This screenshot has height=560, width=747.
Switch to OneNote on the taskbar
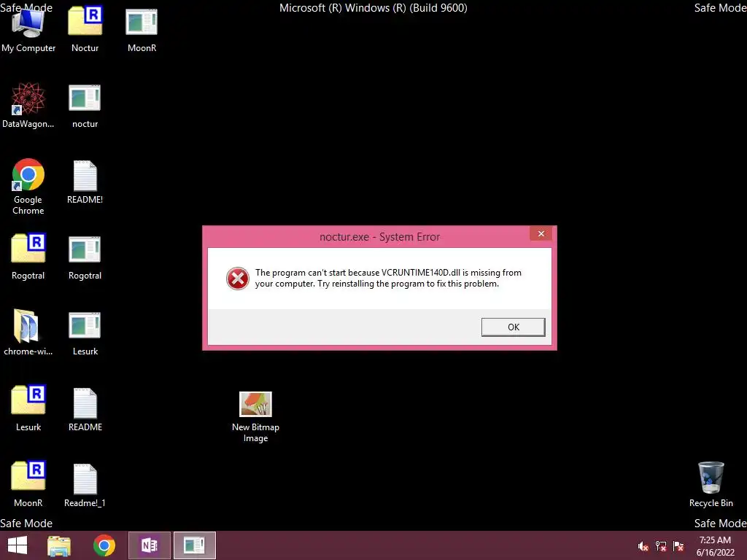[149, 545]
